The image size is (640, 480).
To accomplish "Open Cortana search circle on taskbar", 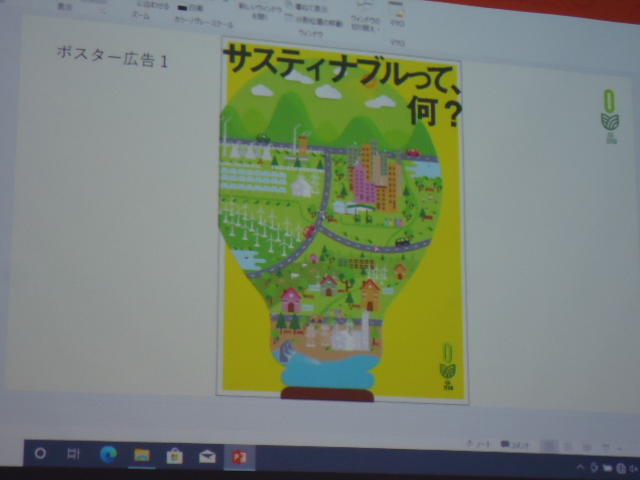I will (x=40, y=453).
